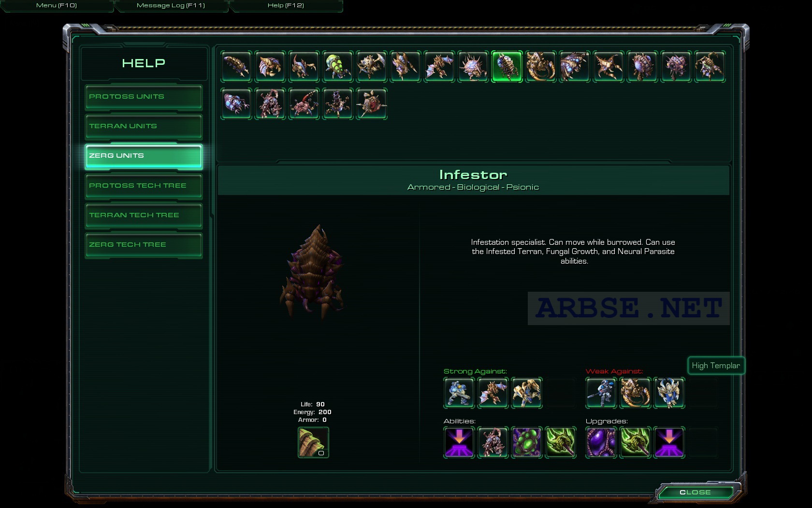The width and height of the screenshot is (812, 508).
Task: Click Neural Parasite icon under Upgrades
Action: [635, 442]
